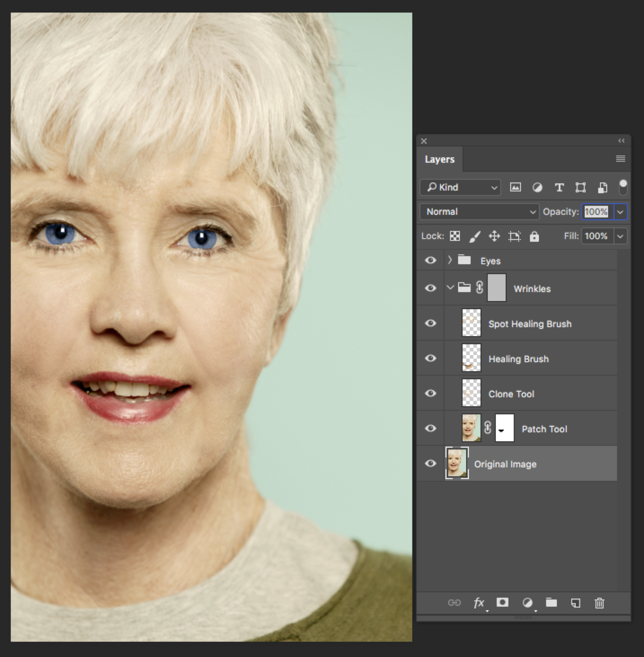Click the Clone Tool layer thumbnail
Viewport: 644px width, 657px height.
tap(471, 393)
